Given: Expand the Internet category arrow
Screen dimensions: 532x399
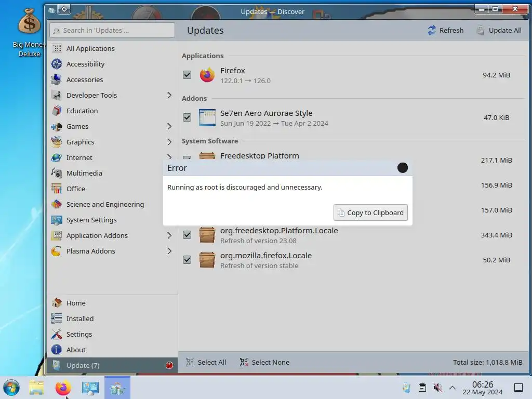Looking at the screenshot, I should [169, 156].
